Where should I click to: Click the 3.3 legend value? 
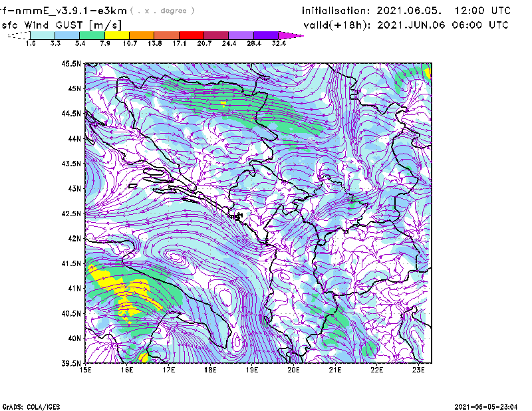[x=55, y=43]
